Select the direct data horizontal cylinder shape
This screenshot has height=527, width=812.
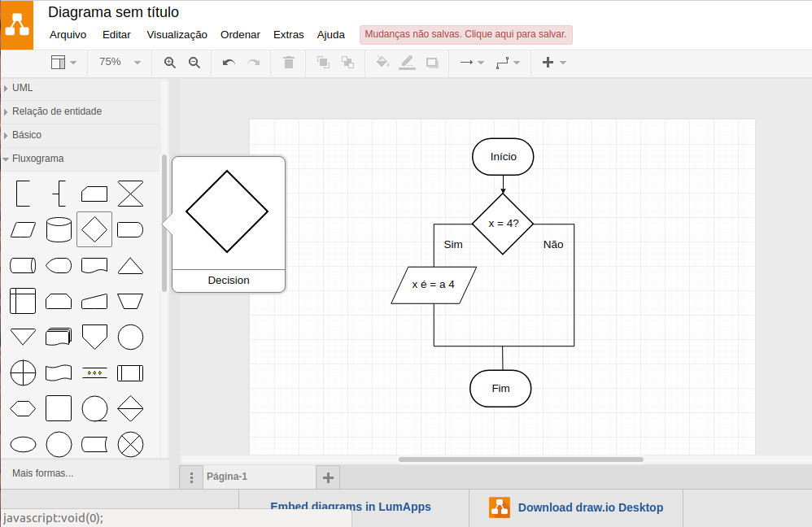pos(24,266)
